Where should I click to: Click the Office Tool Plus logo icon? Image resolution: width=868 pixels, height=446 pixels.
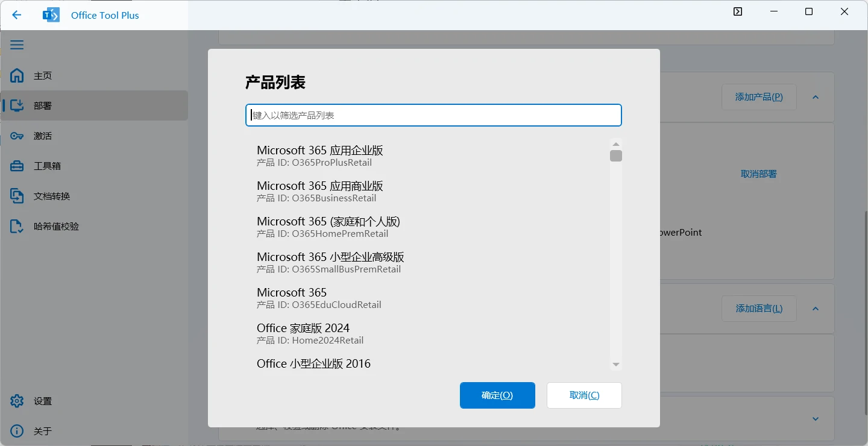tap(51, 15)
